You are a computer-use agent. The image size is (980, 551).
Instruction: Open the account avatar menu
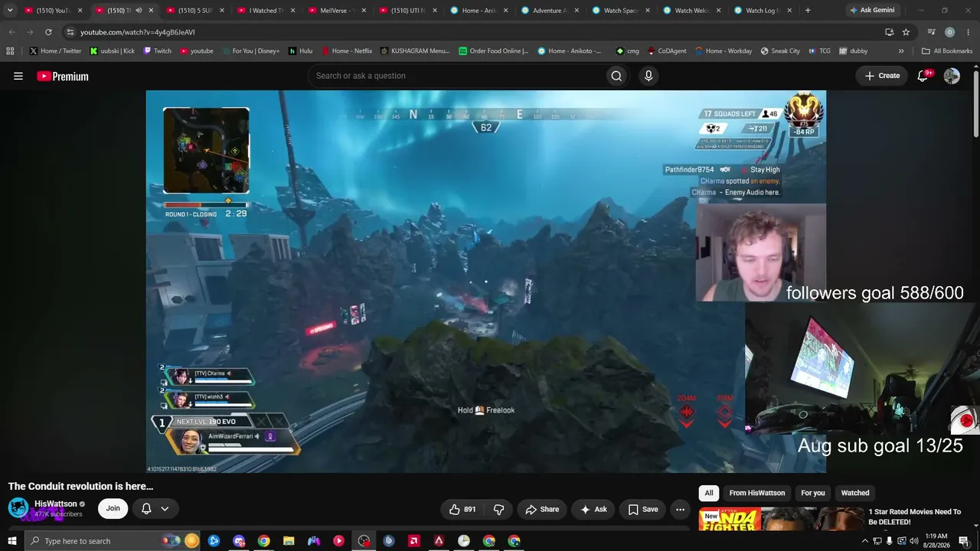coord(952,76)
